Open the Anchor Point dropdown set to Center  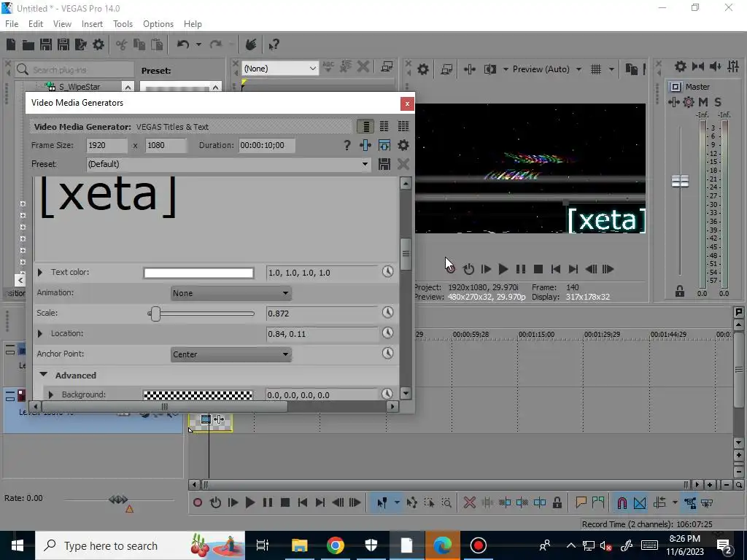(231, 354)
